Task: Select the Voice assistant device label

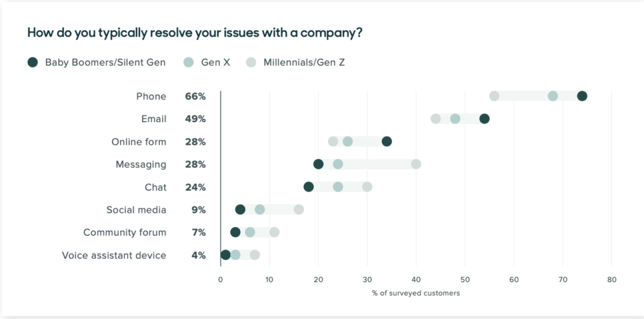Action: [114, 255]
